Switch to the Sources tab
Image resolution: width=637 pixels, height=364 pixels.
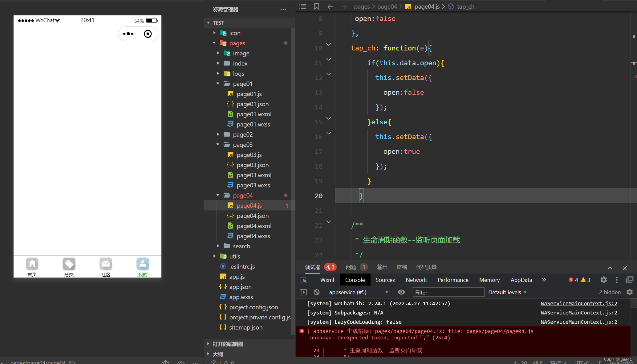(385, 280)
